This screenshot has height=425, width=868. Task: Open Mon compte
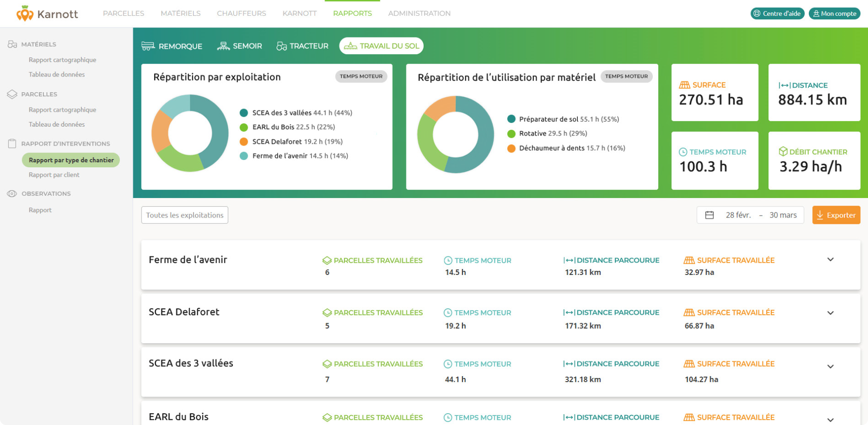(x=834, y=14)
